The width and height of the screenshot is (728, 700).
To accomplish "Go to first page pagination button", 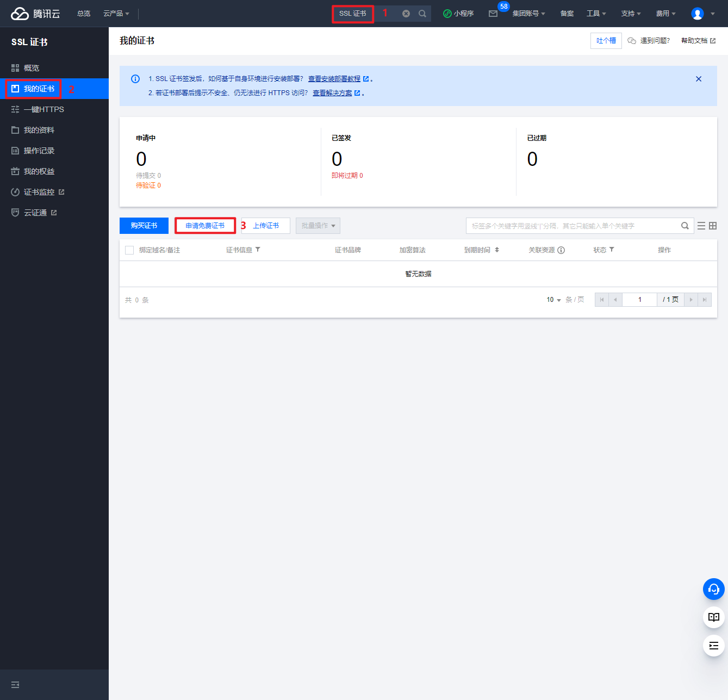I will click(x=602, y=300).
